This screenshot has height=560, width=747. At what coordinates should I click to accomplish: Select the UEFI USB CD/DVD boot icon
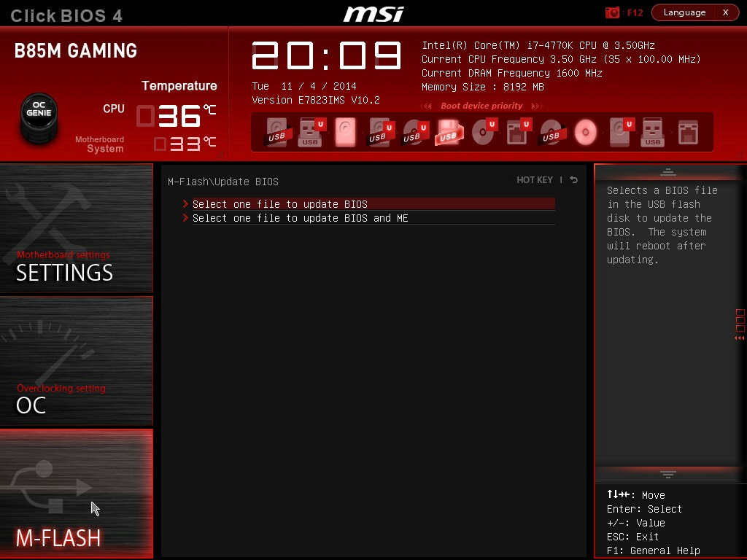click(x=415, y=133)
